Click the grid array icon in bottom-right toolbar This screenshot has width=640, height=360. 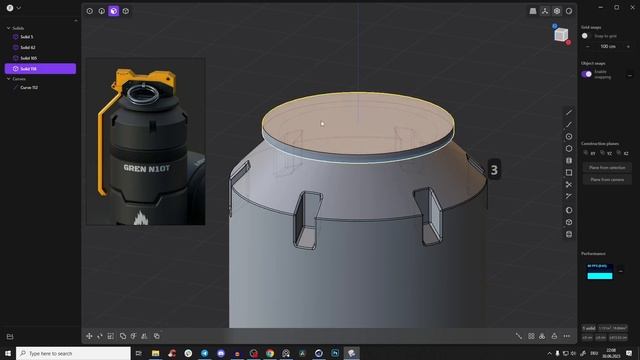click(531, 336)
